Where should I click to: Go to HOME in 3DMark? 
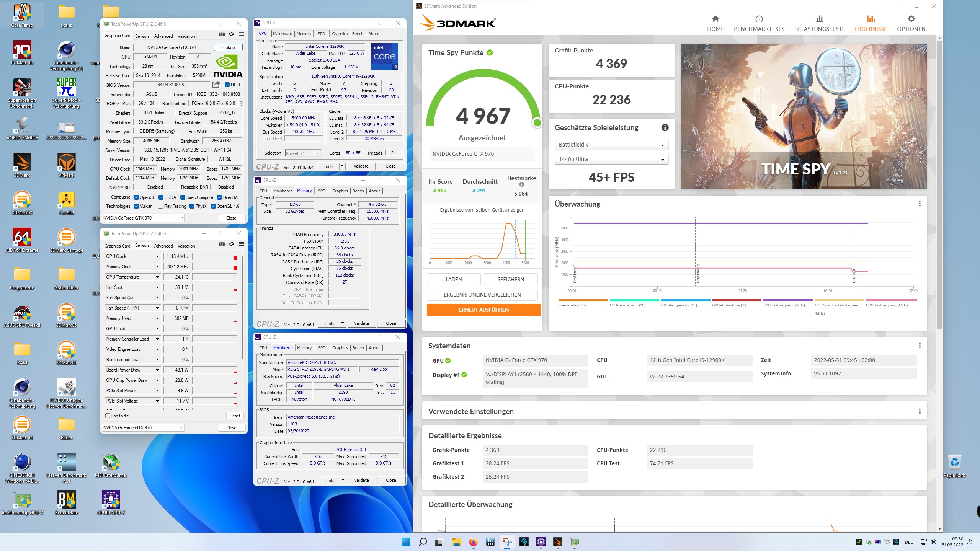715,23
